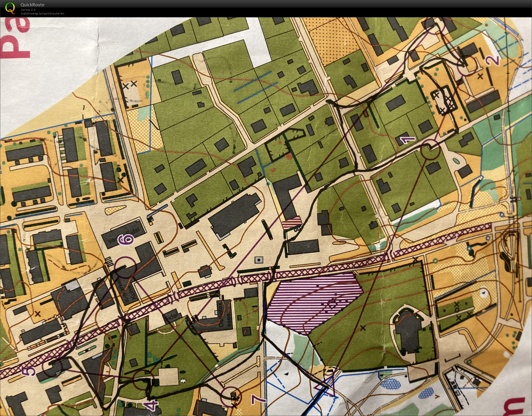The height and width of the screenshot is (416, 532).
Task: Click the Versio 2.4 label
Action: pyautogui.click(x=28, y=10)
